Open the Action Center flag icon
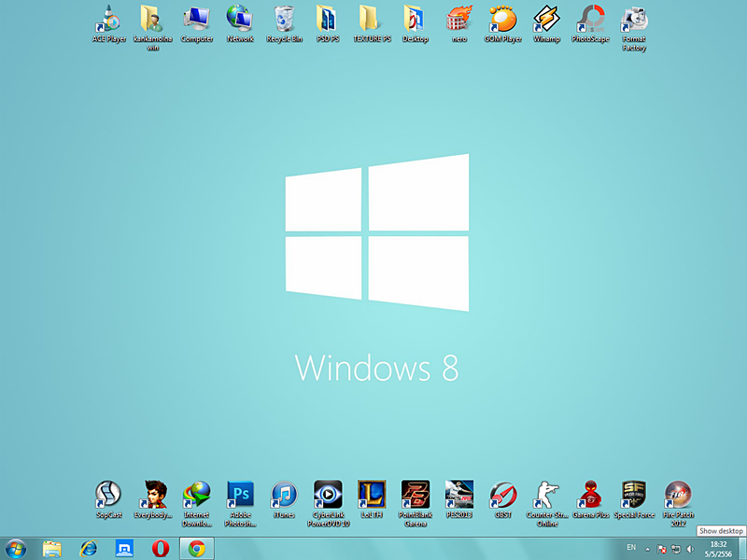This screenshot has height=560, width=747. tap(661, 550)
